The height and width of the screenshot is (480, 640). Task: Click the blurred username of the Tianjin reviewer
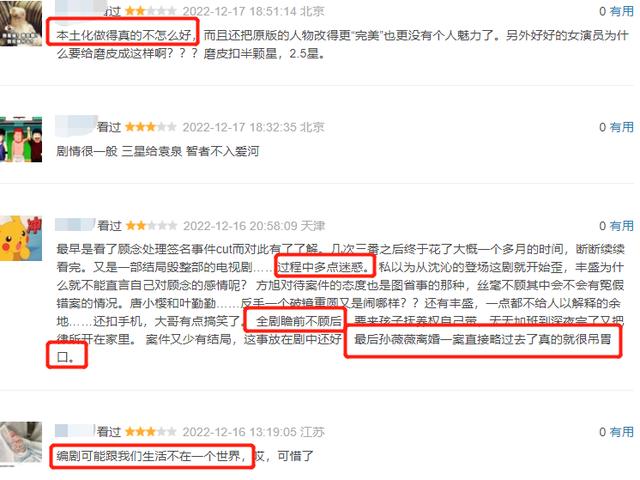76,225
